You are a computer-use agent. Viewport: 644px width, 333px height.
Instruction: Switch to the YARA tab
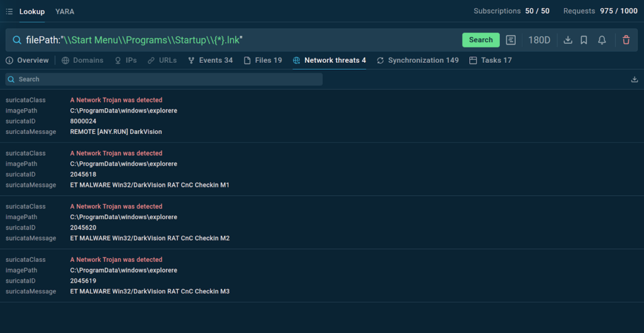tap(64, 11)
